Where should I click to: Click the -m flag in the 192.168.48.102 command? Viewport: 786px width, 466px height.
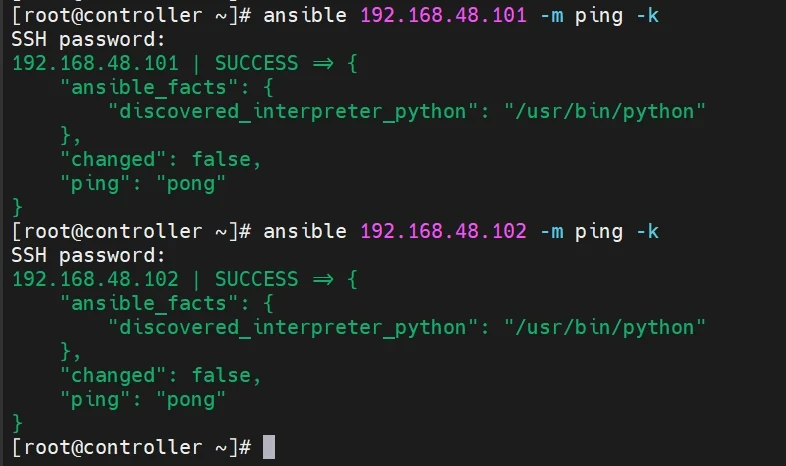coord(551,231)
